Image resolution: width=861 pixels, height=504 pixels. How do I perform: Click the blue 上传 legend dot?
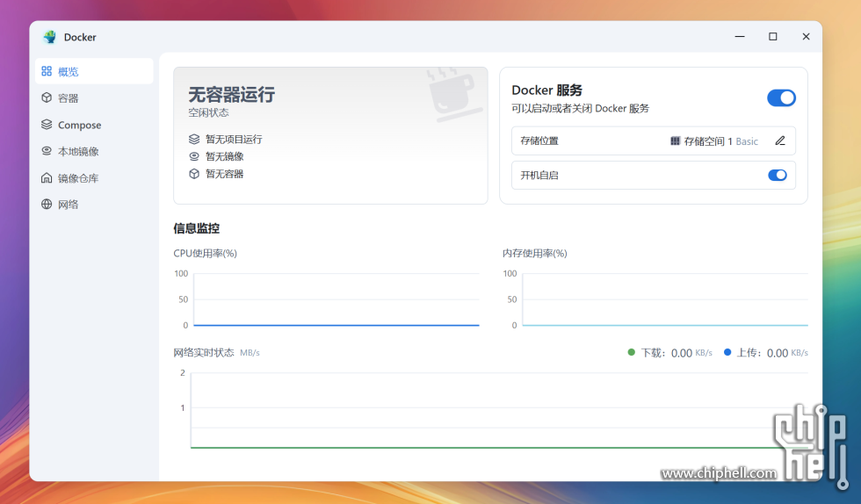tap(727, 352)
